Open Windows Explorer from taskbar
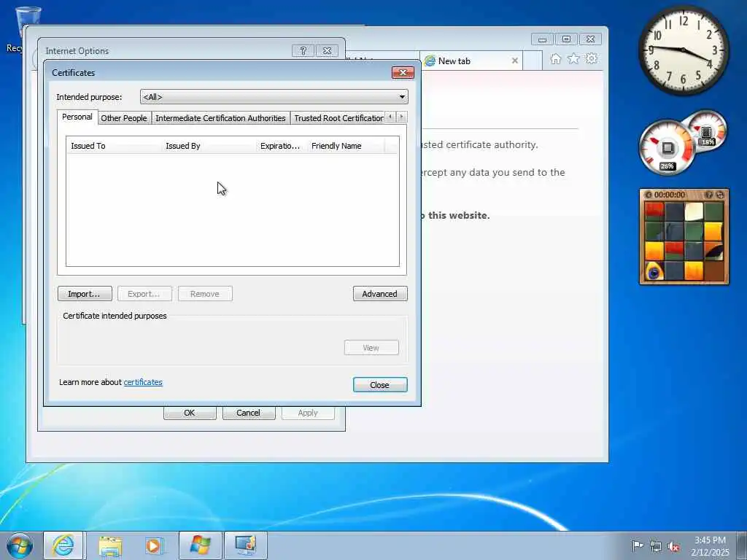The width and height of the screenshot is (747, 560). tap(110, 545)
